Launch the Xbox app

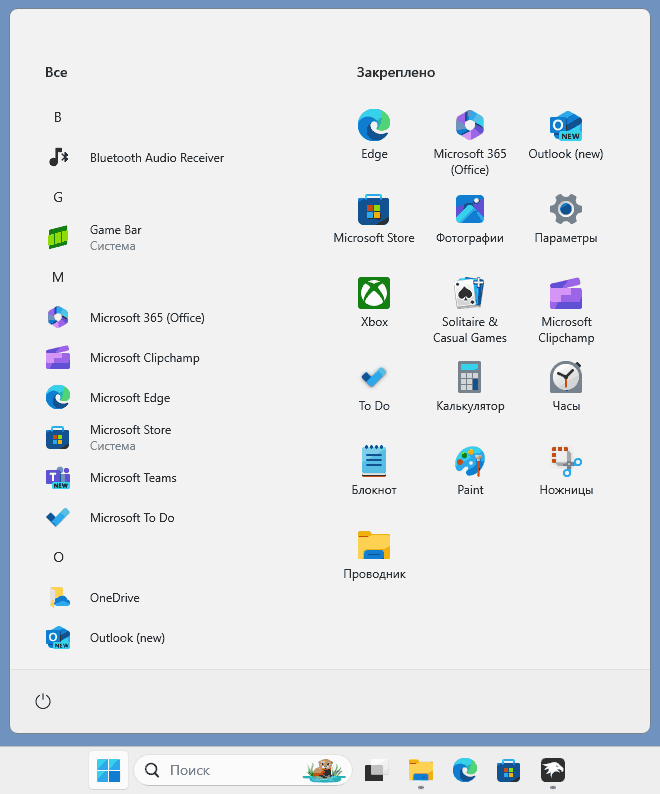[x=374, y=303]
